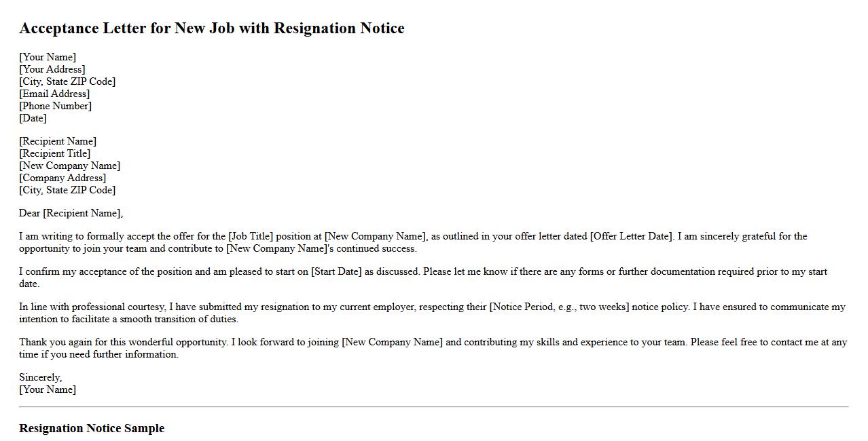Click the '[Company Address]' placeholder line
The image size is (868, 441).
[62, 178]
